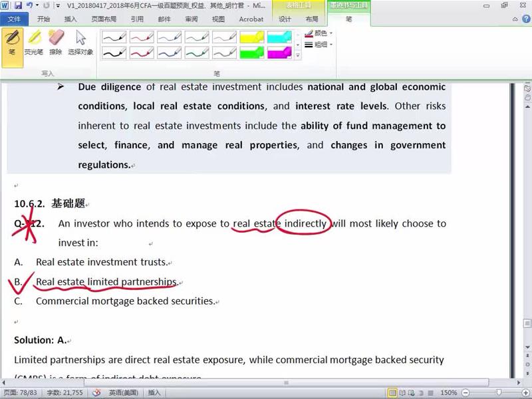Screen dimensions: 532x399
Task: Select the Pen (笔) ink tool
Action: click(x=12, y=43)
